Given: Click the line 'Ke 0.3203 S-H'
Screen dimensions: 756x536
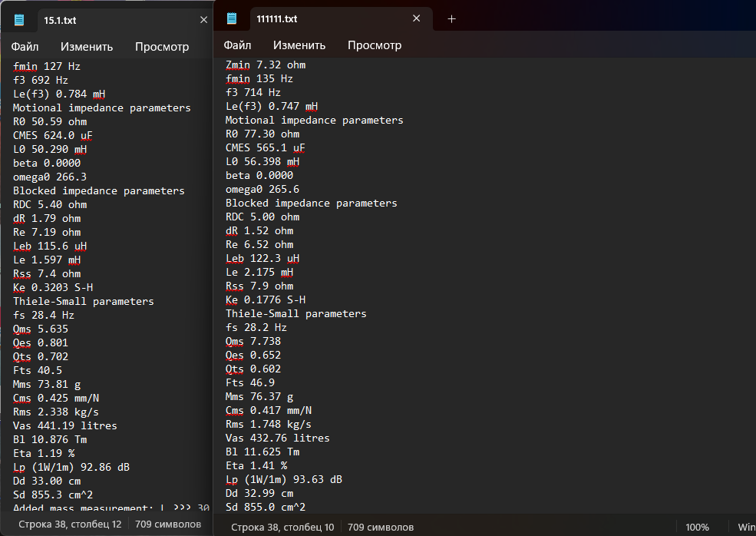Looking at the screenshot, I should click(x=53, y=287).
